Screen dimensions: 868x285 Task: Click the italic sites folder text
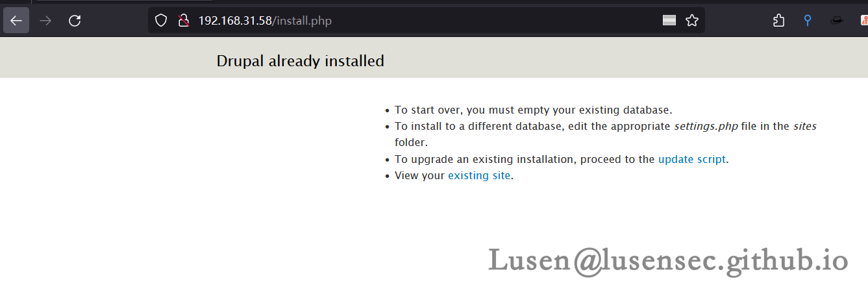pyautogui.click(x=804, y=126)
